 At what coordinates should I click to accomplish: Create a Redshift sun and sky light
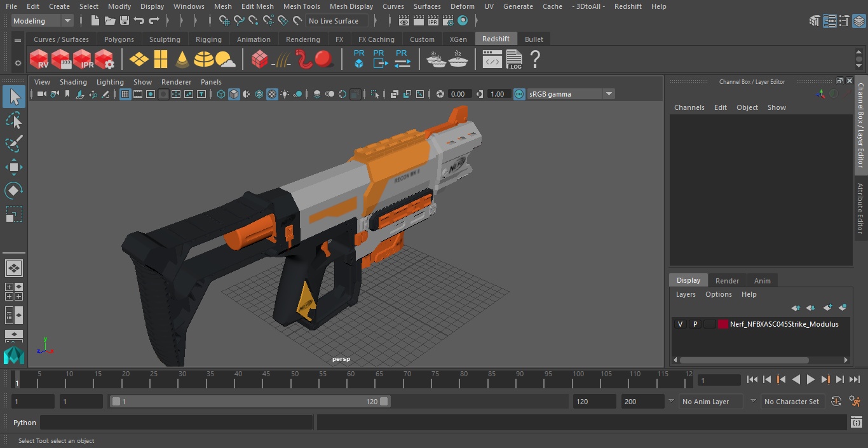click(226, 60)
